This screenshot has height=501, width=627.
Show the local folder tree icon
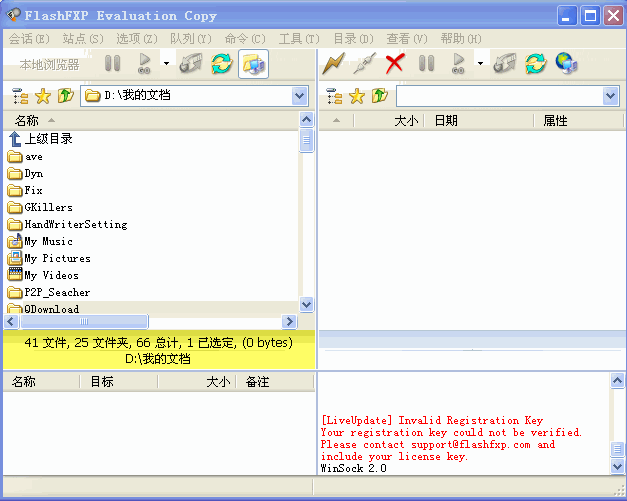(x=20, y=96)
